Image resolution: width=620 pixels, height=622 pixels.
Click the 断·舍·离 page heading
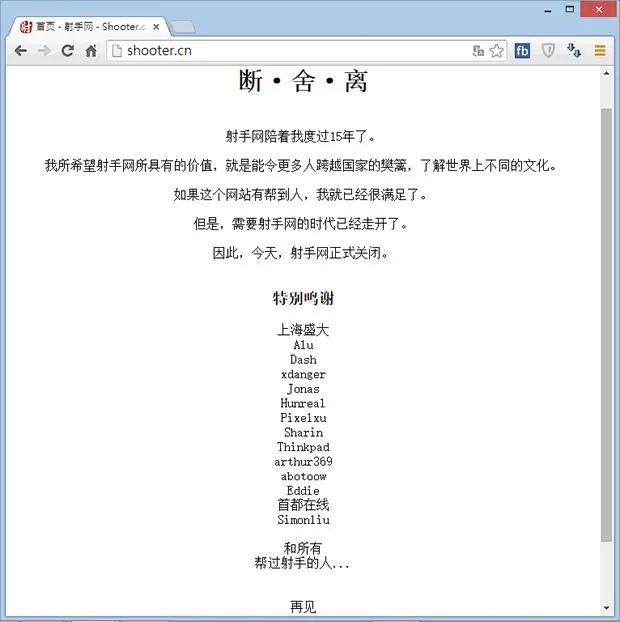tap(303, 81)
